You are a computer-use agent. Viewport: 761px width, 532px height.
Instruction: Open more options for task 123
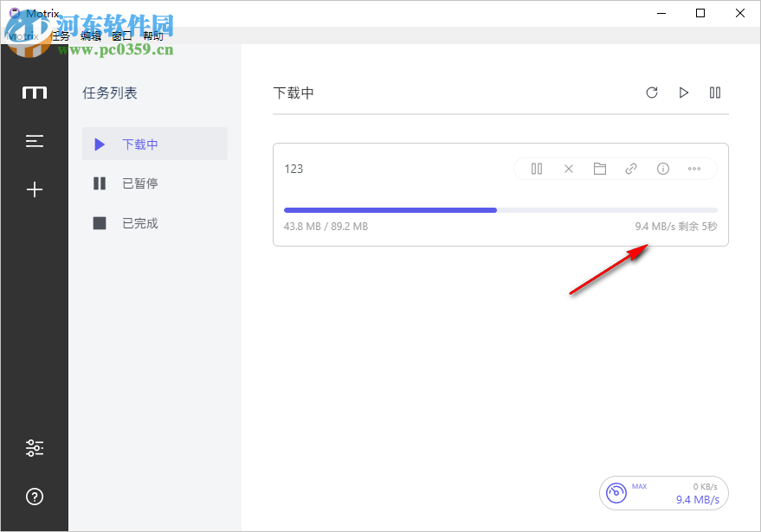(694, 169)
